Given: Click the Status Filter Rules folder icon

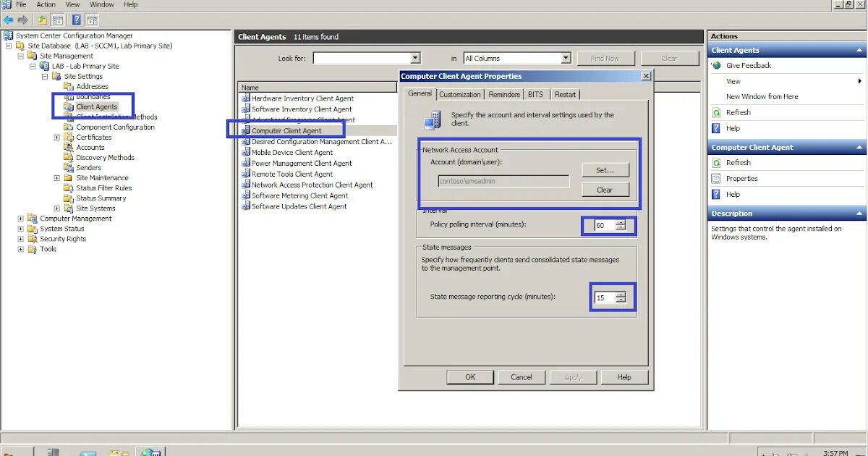Looking at the screenshot, I should 69,187.
